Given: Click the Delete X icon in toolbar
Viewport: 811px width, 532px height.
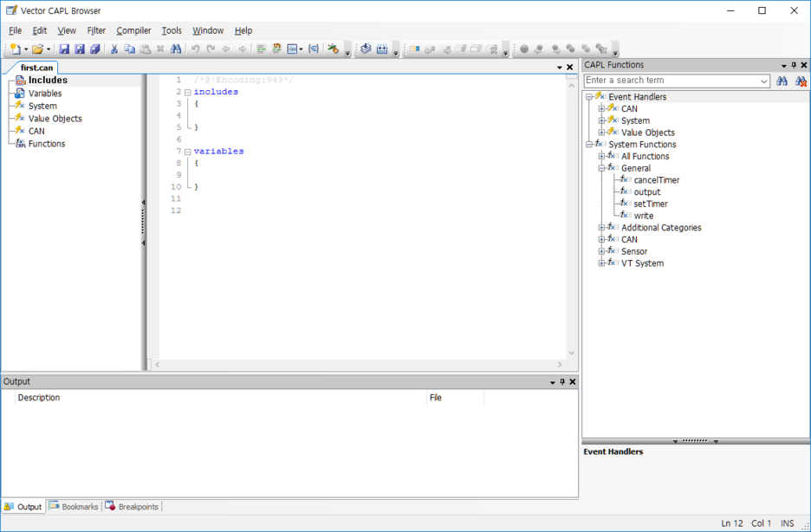Looking at the screenshot, I should coord(160,49).
